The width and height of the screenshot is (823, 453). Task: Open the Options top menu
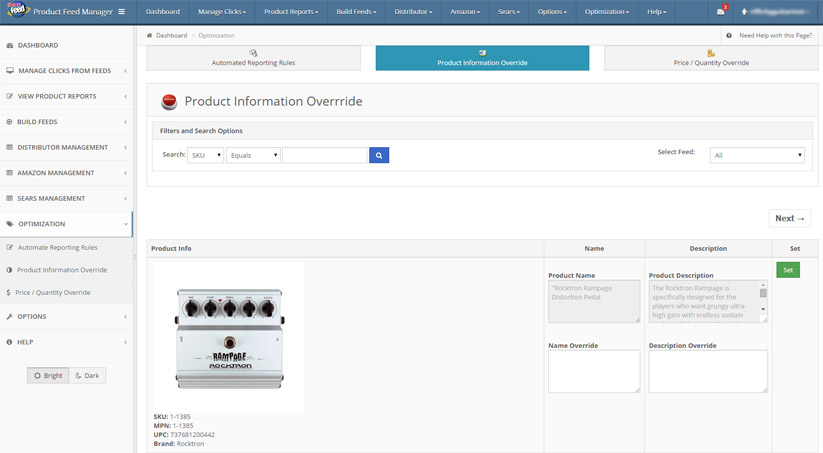pyautogui.click(x=552, y=12)
